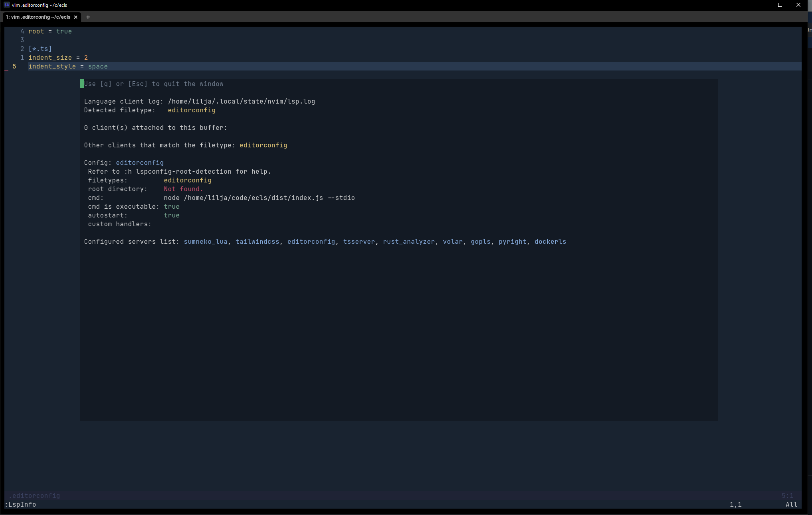Click the 'indent_size = 2' line
This screenshot has height=515, width=812.
point(58,58)
